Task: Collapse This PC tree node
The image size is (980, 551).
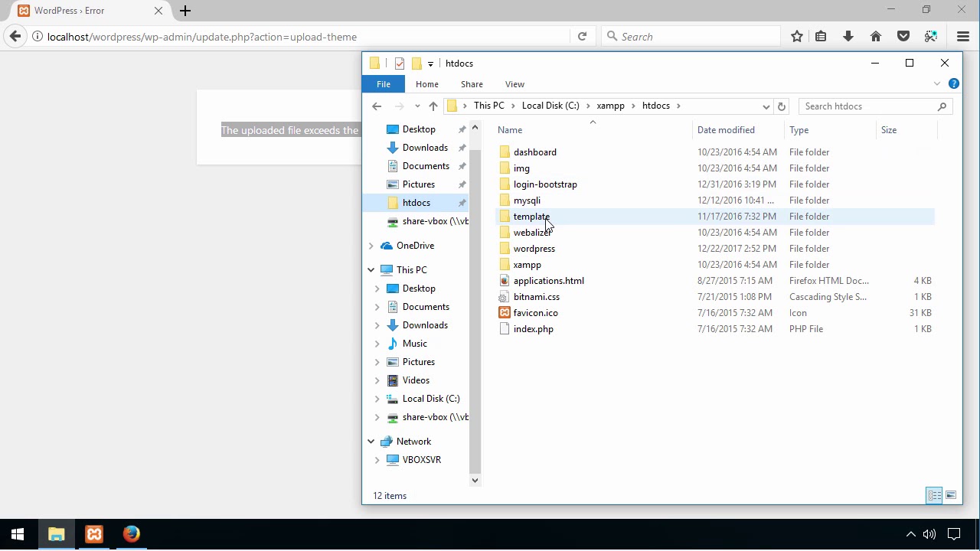Action: coord(371,270)
